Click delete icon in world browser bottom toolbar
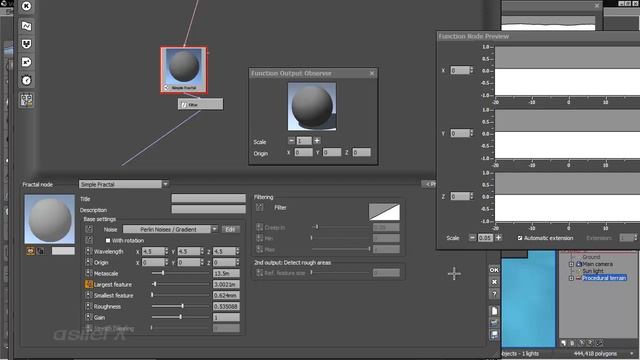 point(572,343)
